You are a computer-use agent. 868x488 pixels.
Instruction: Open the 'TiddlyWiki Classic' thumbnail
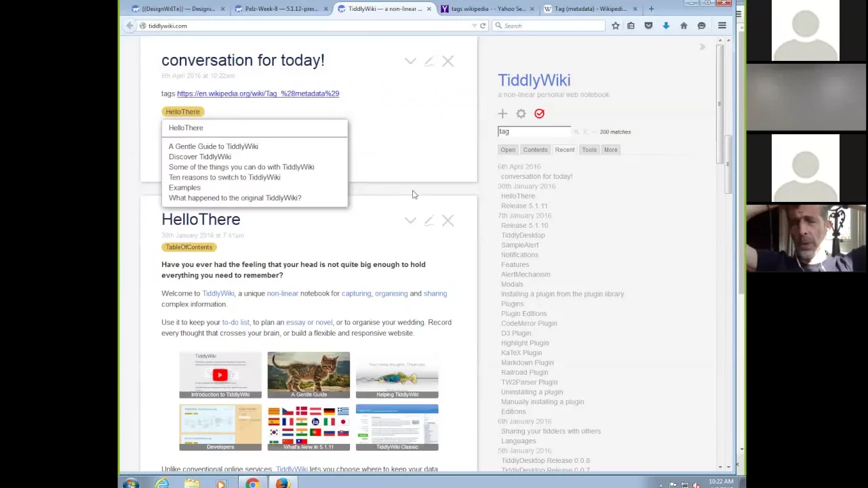pos(397,428)
